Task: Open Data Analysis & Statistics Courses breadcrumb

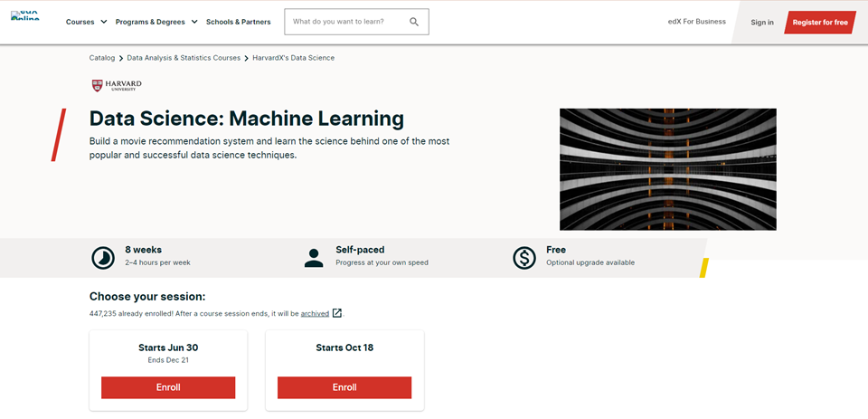Action: 184,58
